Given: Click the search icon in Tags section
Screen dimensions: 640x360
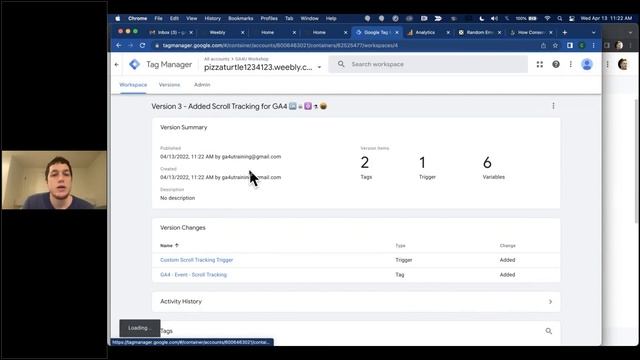Looking at the screenshot, I should (x=549, y=331).
